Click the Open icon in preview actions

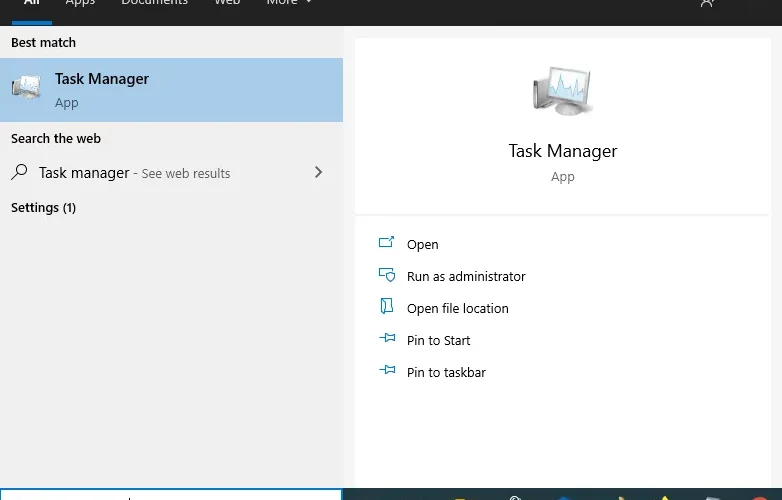coord(387,242)
